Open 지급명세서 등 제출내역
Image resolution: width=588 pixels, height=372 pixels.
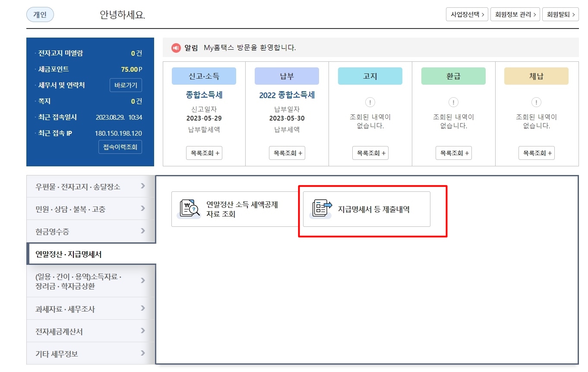(x=367, y=209)
